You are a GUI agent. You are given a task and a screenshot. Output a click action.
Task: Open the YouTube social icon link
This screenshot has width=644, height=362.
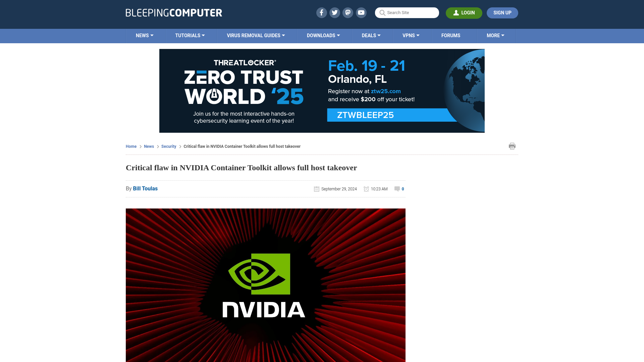click(x=361, y=12)
